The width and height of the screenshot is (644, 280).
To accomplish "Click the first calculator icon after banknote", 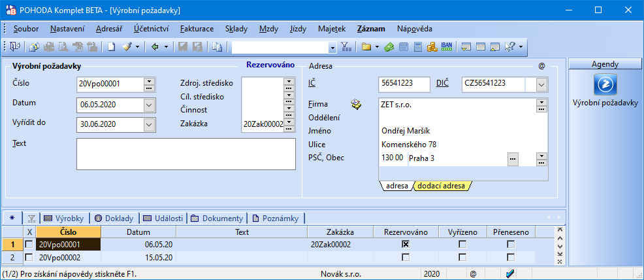I will [404, 47].
